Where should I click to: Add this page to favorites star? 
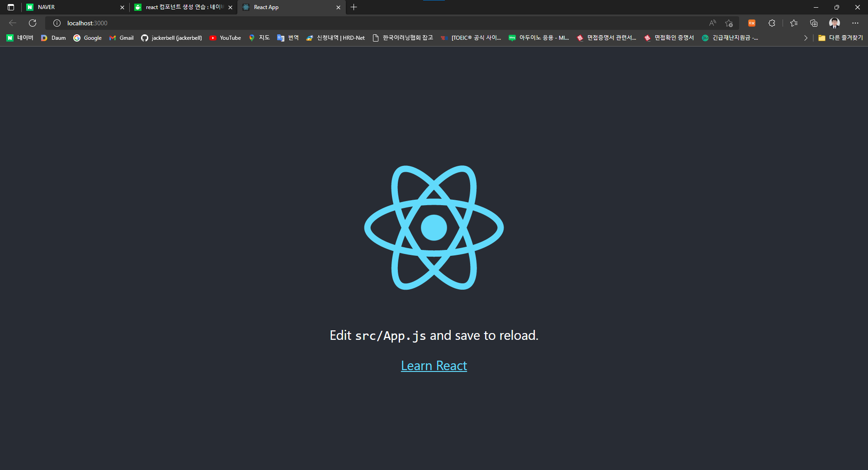[729, 23]
